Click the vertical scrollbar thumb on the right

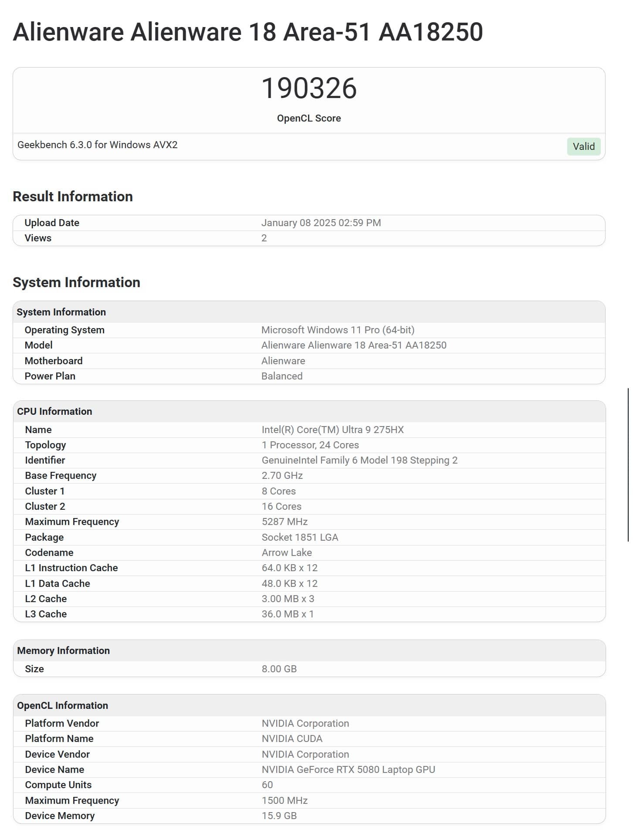point(628,464)
